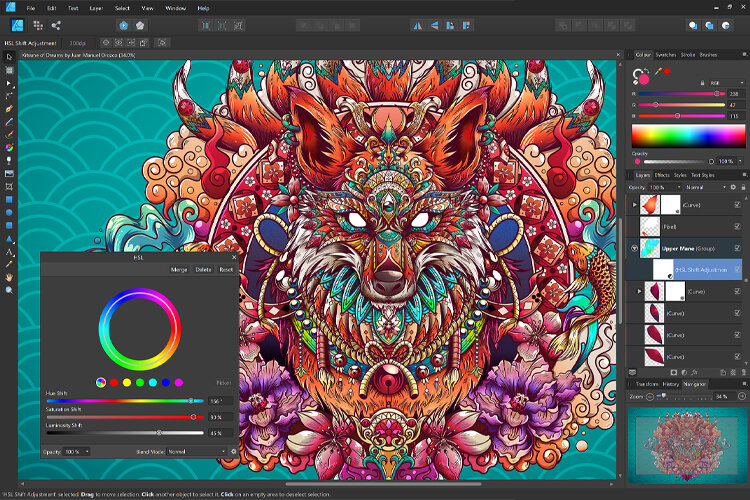750x500 pixels.
Task: Select the Pencil tool
Action: coord(9,122)
